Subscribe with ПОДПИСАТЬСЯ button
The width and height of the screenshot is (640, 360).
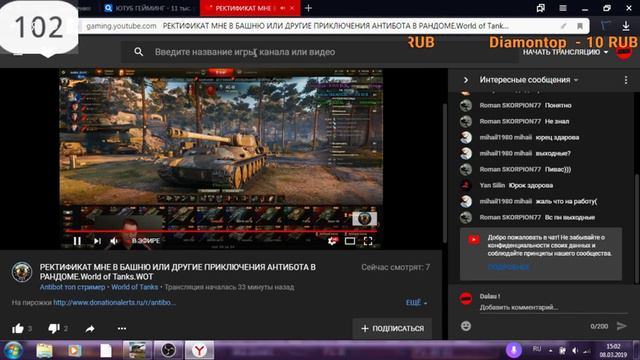point(392,328)
